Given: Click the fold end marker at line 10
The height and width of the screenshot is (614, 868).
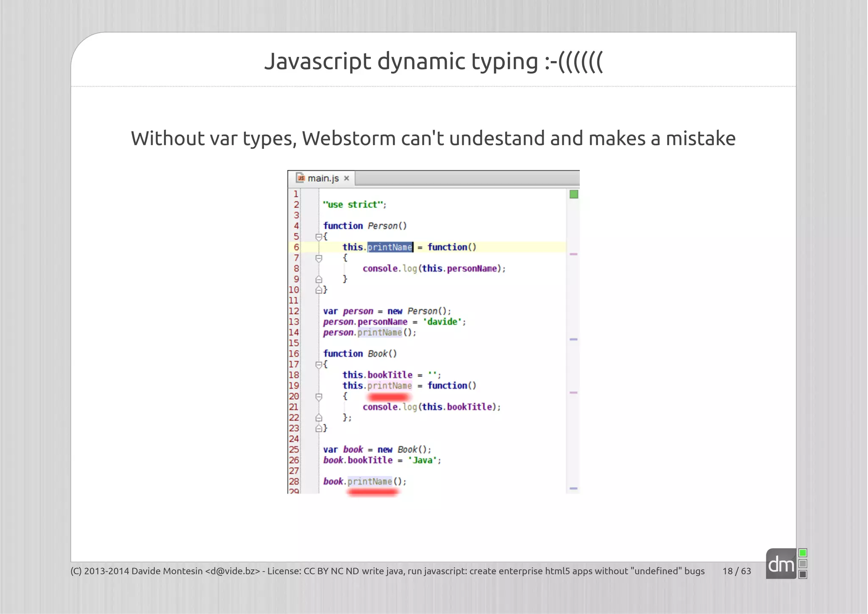Looking at the screenshot, I should pyautogui.click(x=319, y=290).
